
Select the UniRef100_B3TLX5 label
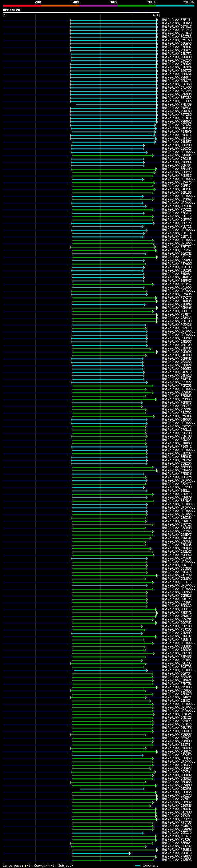pyautogui.click(x=176, y=101)
